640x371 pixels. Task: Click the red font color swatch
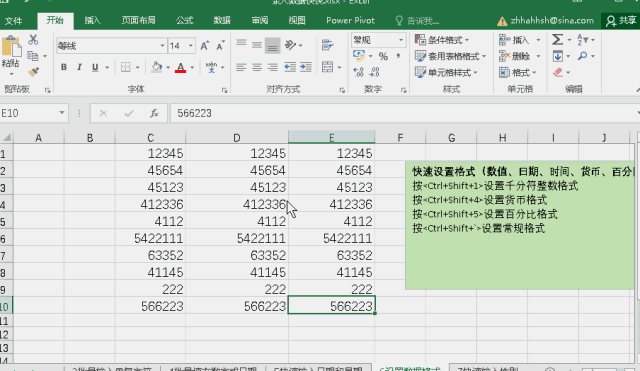[180, 67]
